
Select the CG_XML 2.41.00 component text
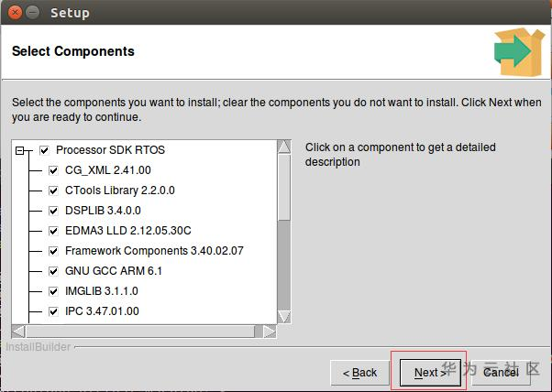point(107,170)
